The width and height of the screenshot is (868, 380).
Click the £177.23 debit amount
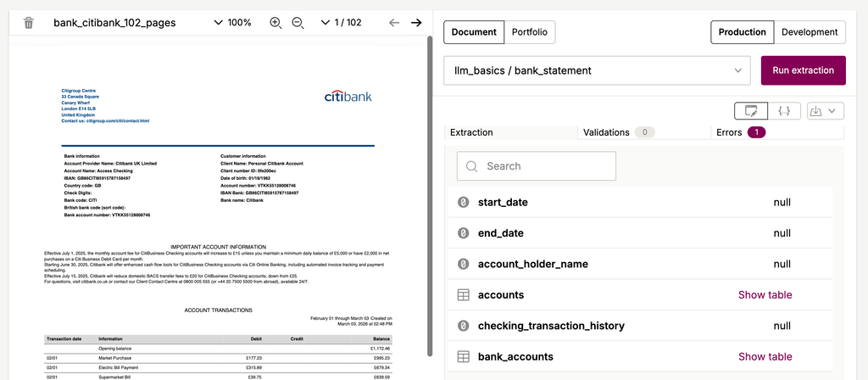(253, 359)
